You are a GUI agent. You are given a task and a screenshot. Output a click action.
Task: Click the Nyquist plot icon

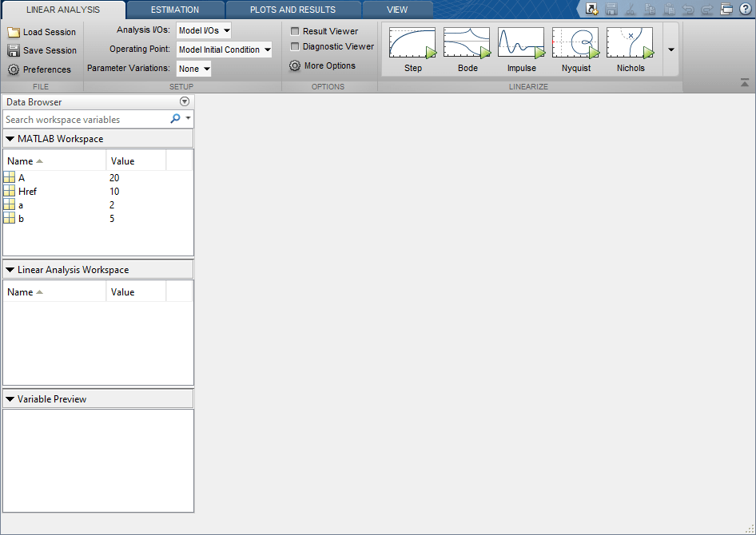click(x=576, y=43)
